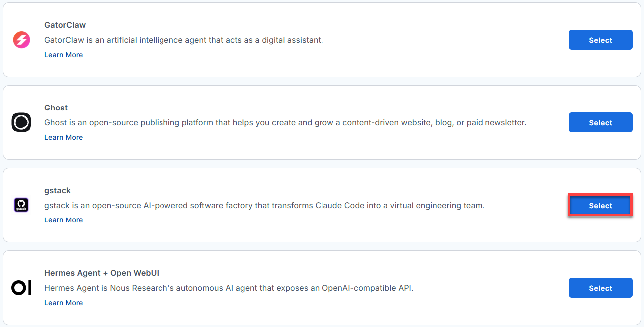Select Hermes Agent + Open WebUI
Screen dimensions: 644x327
(600, 288)
